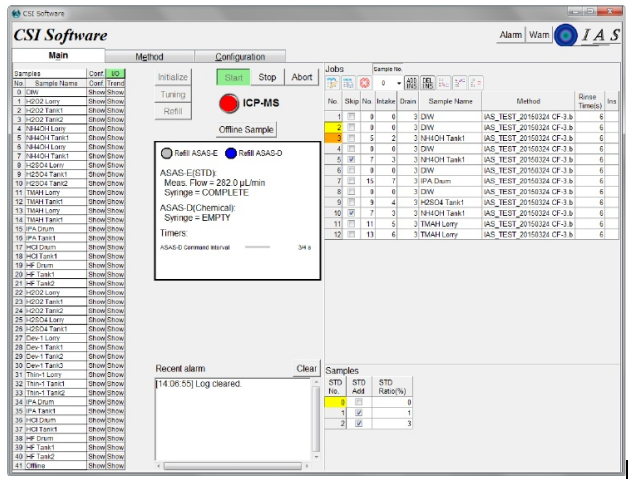Click the blue Refill ASAS-D indicator
The width and height of the screenshot is (630, 481).
[230, 152]
